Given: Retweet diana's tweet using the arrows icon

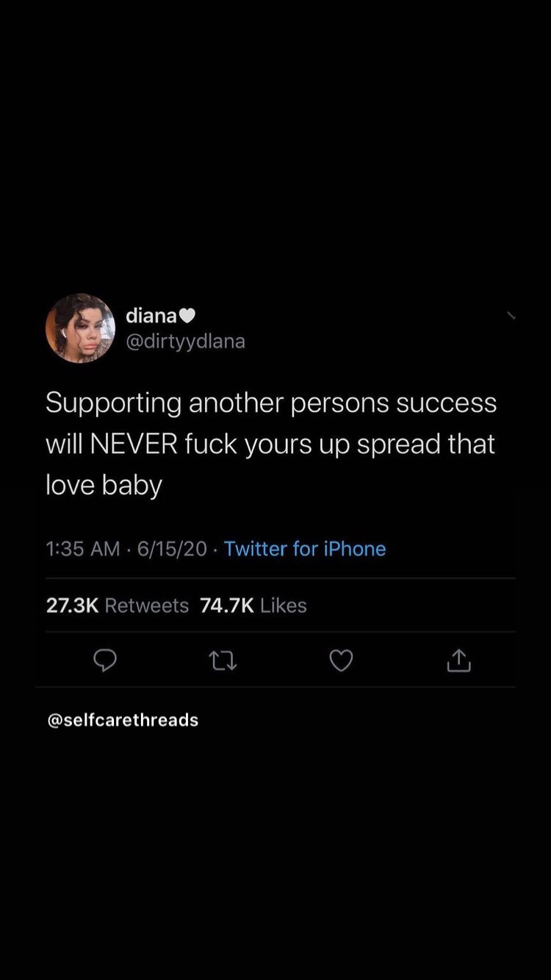Looking at the screenshot, I should pos(223,661).
